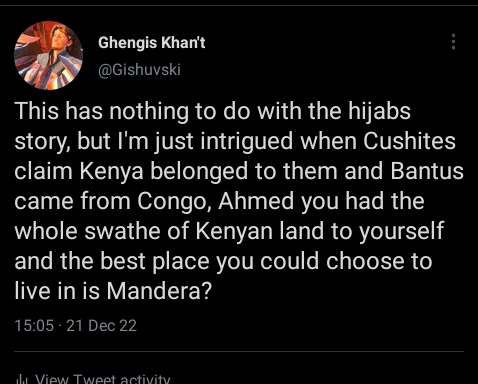Screen dimensions: 478x384
Task: Open the three-dot more options menu
Action: (453, 42)
